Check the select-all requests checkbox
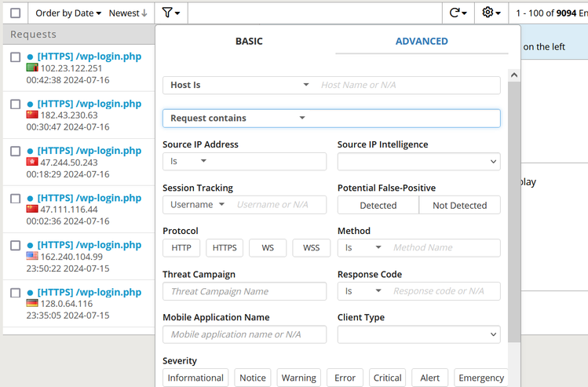 [x=16, y=13]
